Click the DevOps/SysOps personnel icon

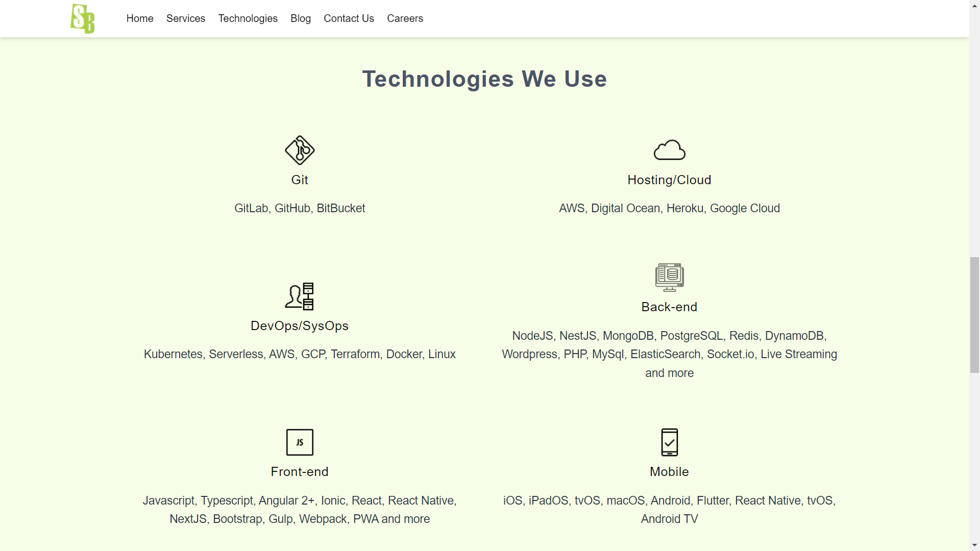[300, 296]
